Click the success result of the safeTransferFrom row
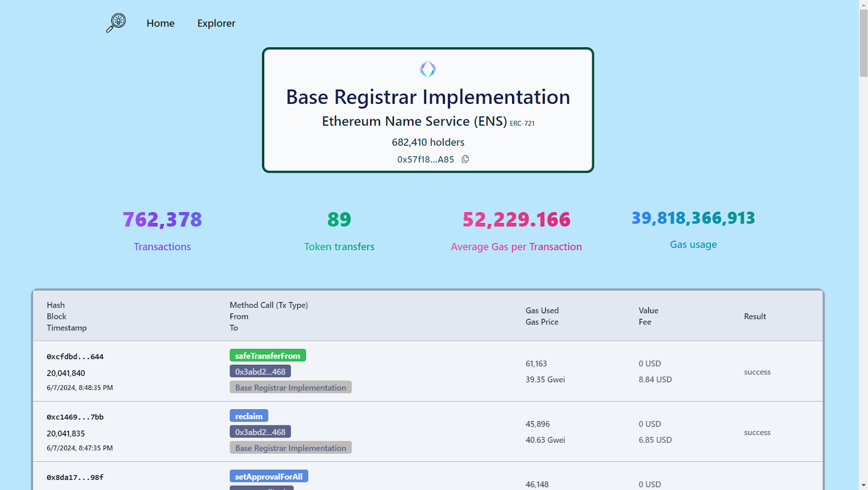868x490 pixels. click(757, 372)
